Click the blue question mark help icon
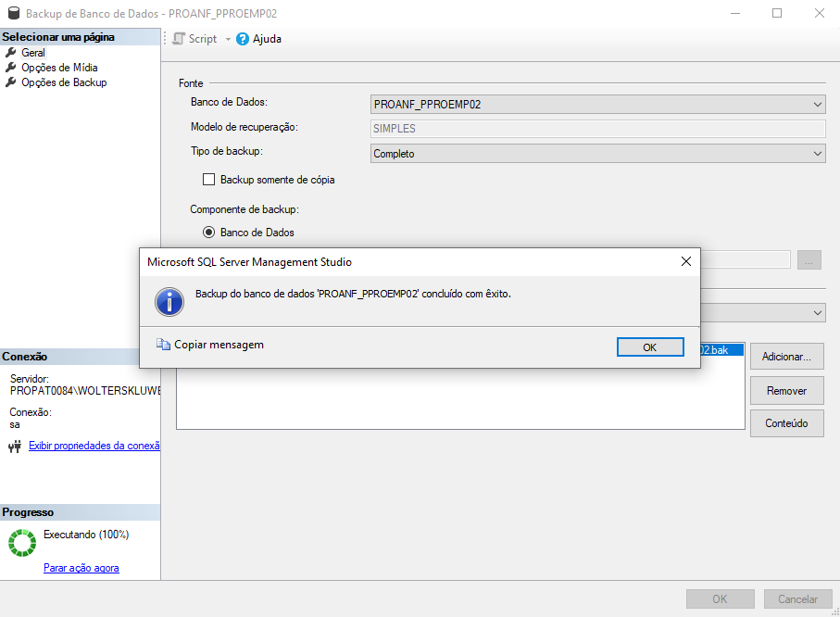 pos(243,39)
